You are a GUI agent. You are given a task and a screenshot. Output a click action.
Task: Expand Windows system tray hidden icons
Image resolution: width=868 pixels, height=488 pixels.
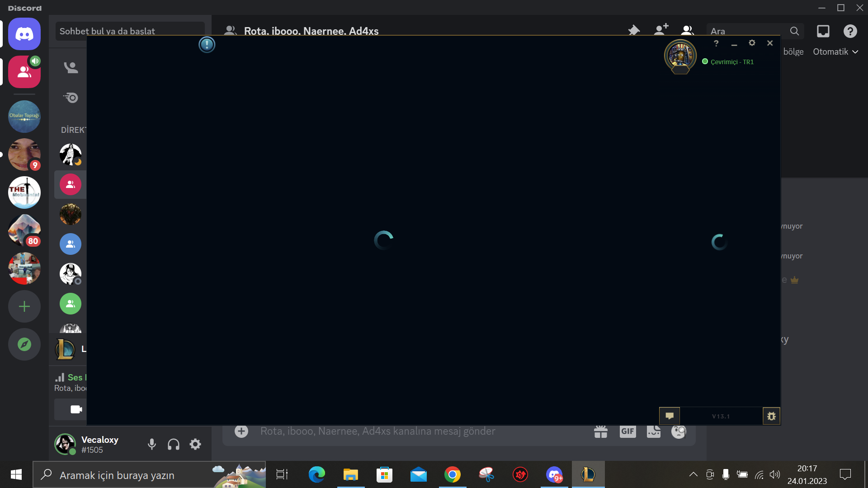pyautogui.click(x=693, y=474)
